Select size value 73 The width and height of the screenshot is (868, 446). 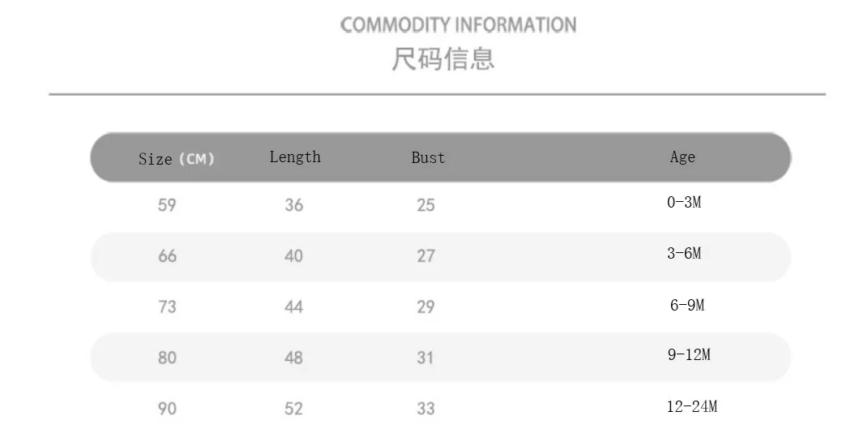[167, 307]
